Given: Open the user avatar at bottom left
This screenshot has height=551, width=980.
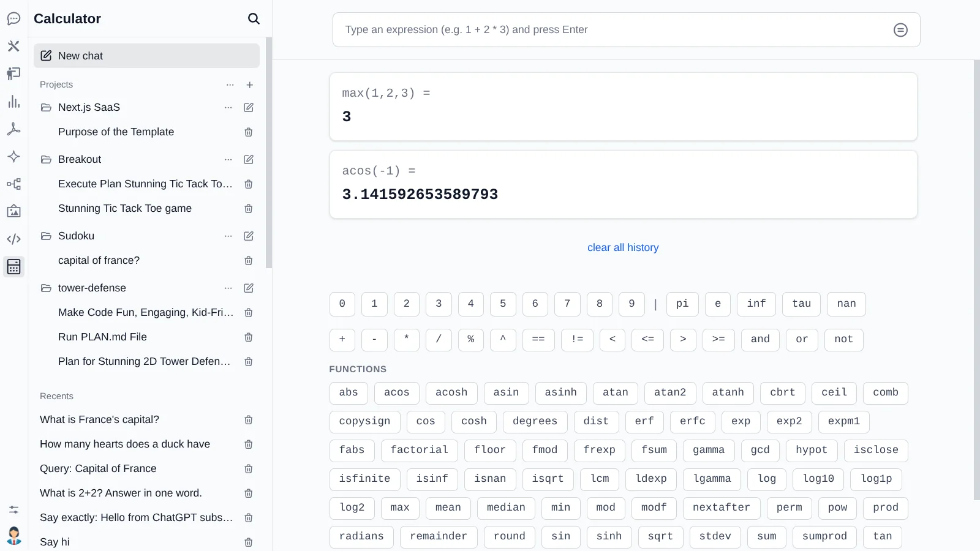Looking at the screenshot, I should [13, 536].
